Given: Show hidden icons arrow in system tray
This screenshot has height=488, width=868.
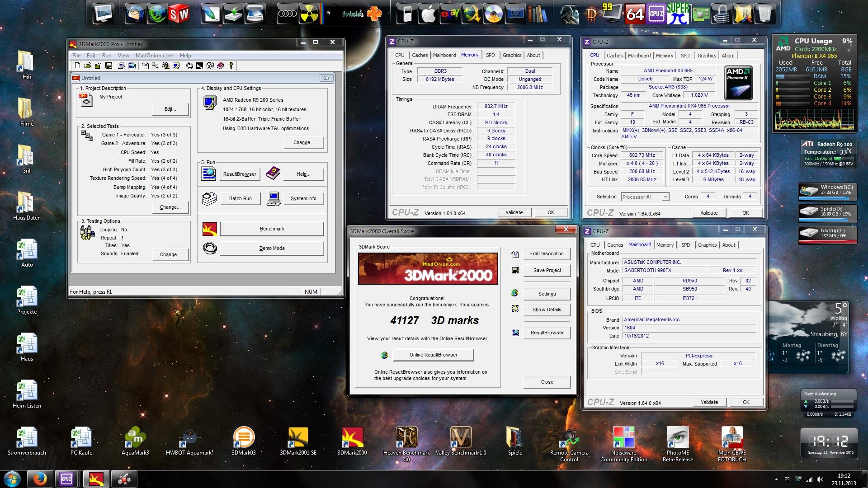Looking at the screenshot, I should (777, 479).
